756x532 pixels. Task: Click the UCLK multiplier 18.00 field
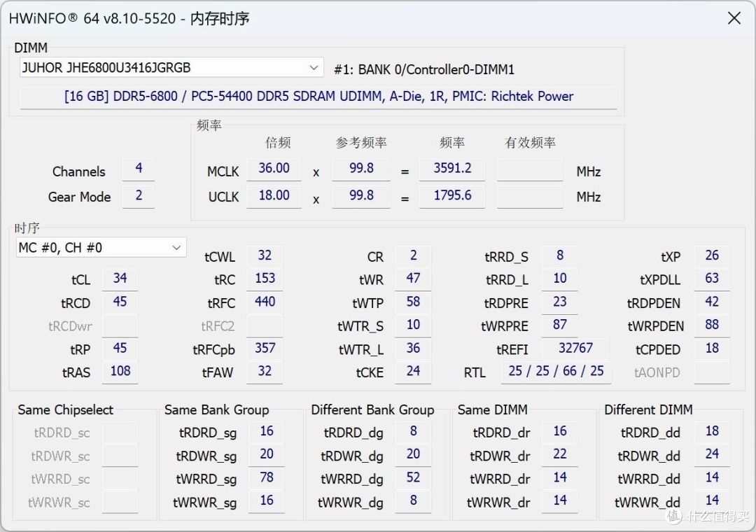coord(274,196)
